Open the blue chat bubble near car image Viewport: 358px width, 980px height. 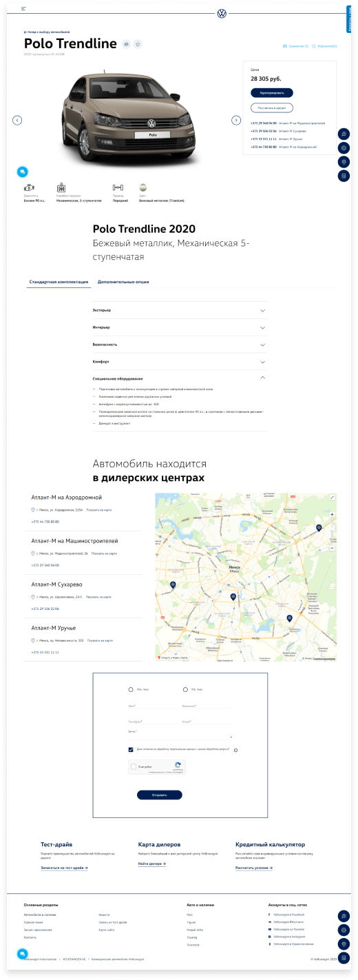click(x=23, y=172)
